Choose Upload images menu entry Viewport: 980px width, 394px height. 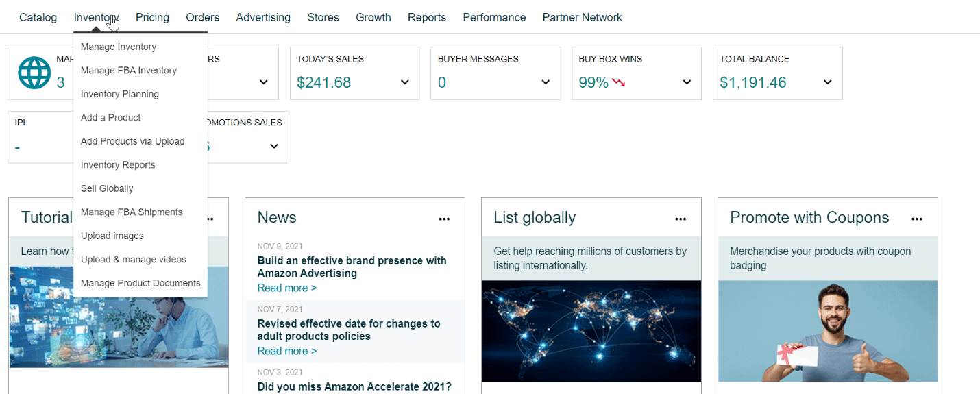tap(112, 236)
